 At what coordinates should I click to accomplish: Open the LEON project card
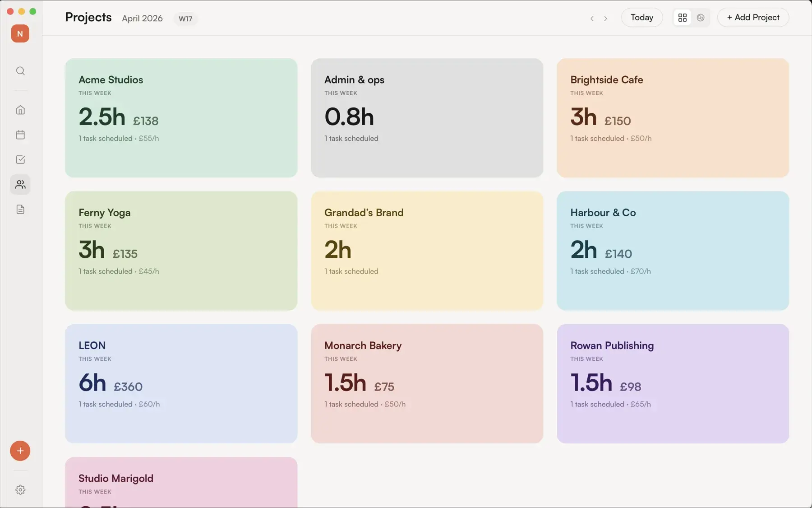tap(181, 383)
